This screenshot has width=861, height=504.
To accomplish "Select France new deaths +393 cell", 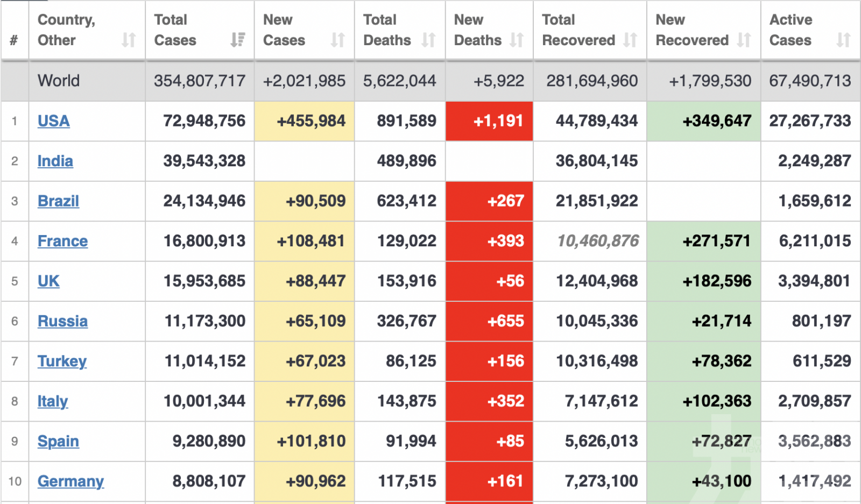I will [489, 241].
